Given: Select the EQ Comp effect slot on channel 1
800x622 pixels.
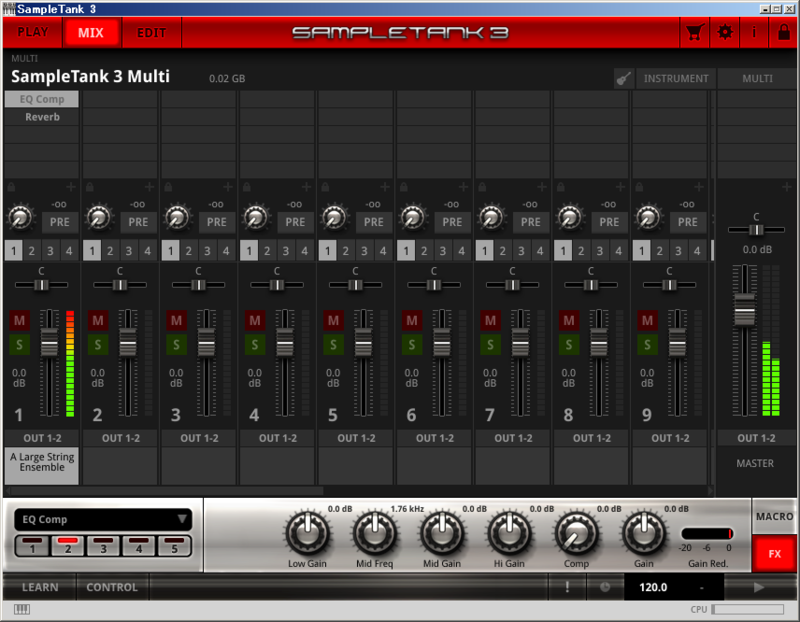Looking at the screenshot, I should tap(42, 99).
